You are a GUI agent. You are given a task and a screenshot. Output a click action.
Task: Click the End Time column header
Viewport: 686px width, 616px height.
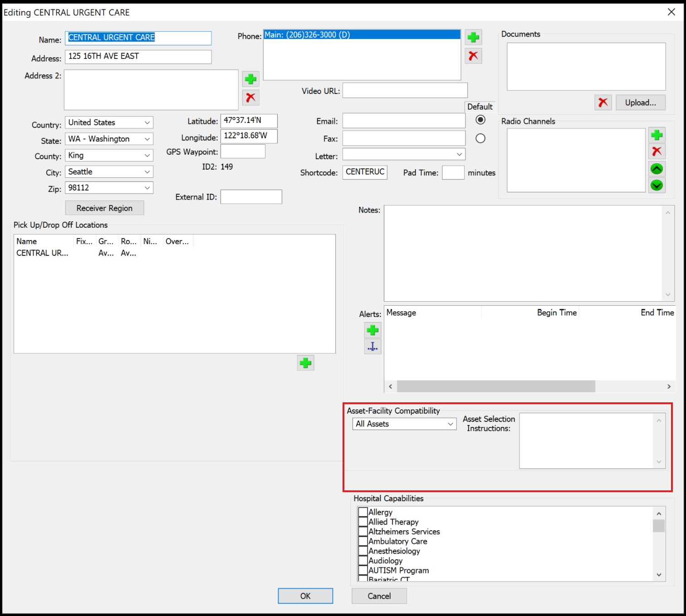(x=627, y=313)
